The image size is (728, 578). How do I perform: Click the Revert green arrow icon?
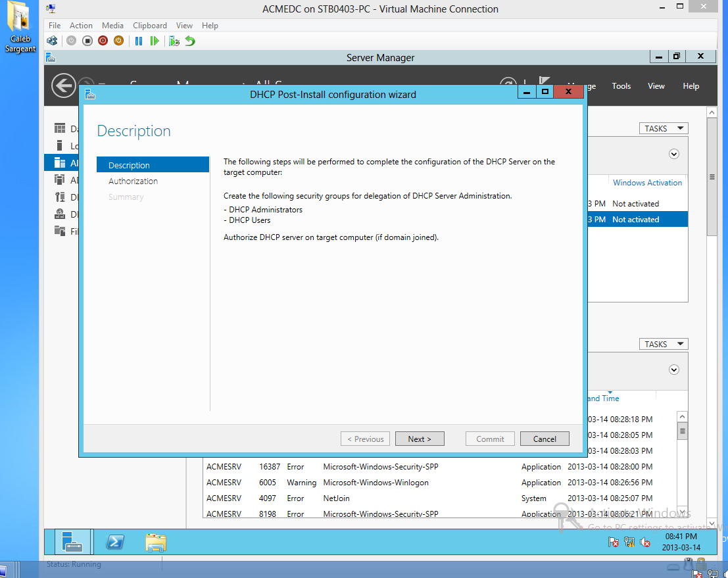(x=190, y=41)
